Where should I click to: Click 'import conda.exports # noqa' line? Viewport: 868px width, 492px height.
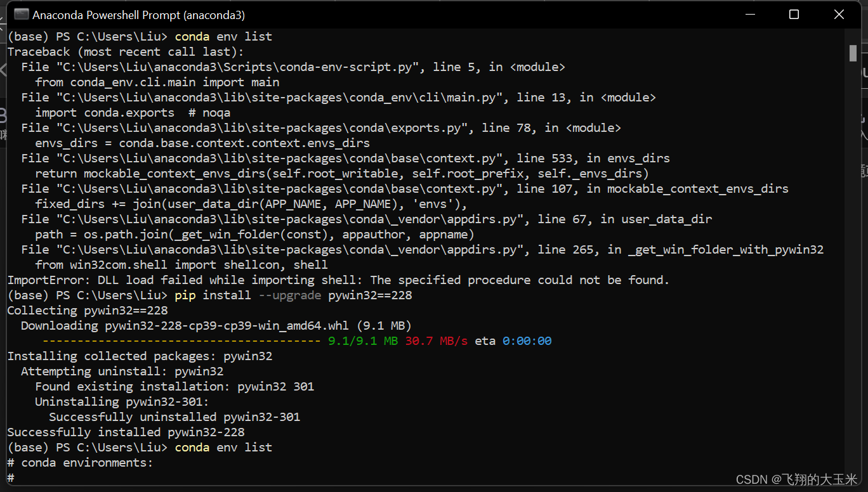tap(133, 112)
